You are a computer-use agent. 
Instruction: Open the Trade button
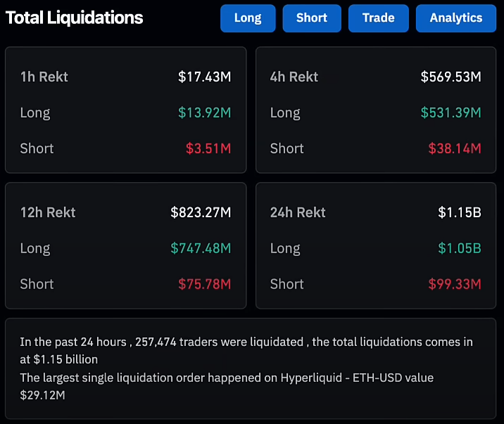coord(378,18)
